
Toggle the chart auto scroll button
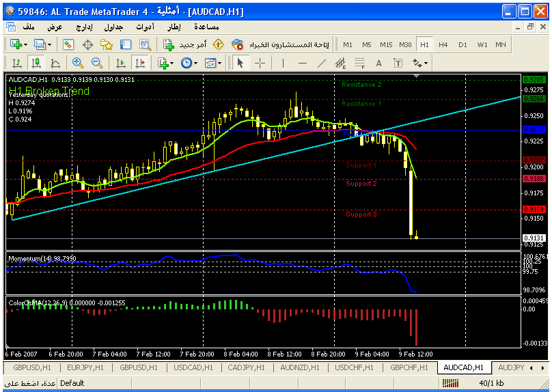coord(121,63)
